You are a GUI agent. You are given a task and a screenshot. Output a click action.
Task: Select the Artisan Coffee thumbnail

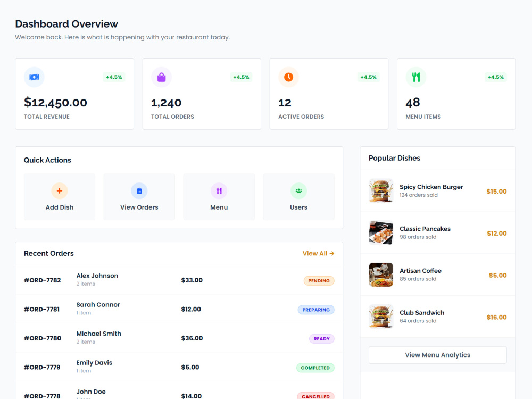(x=381, y=275)
